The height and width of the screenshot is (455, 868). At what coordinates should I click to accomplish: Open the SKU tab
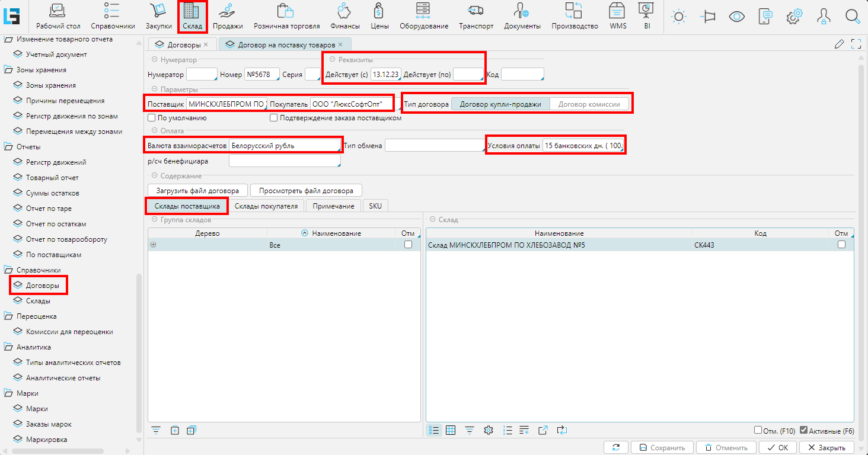375,206
